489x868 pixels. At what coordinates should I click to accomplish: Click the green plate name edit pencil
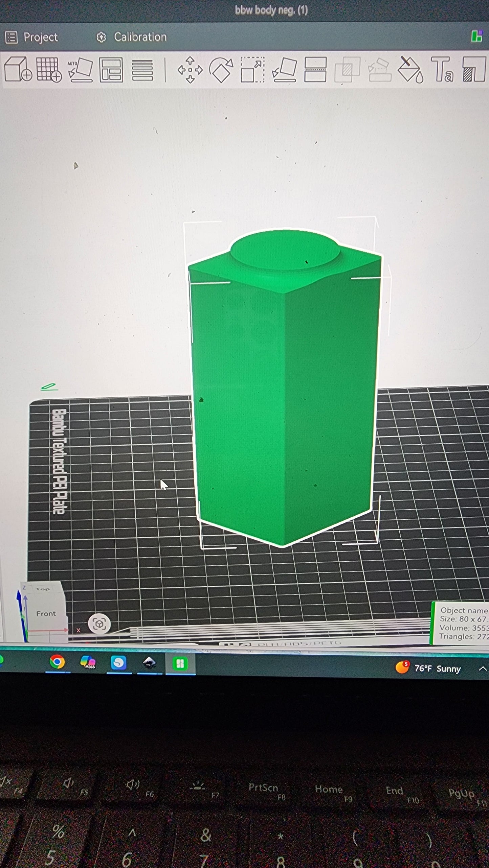click(x=49, y=387)
